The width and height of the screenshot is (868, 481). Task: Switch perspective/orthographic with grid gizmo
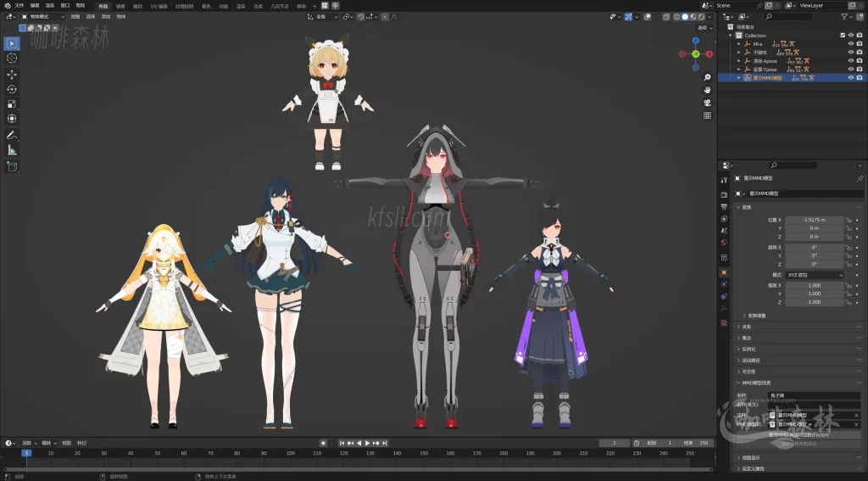tap(707, 115)
